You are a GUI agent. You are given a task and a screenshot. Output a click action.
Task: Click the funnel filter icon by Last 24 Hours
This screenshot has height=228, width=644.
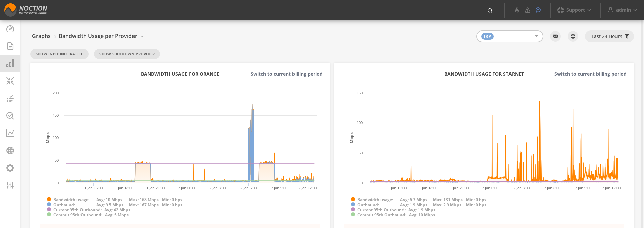click(x=627, y=36)
